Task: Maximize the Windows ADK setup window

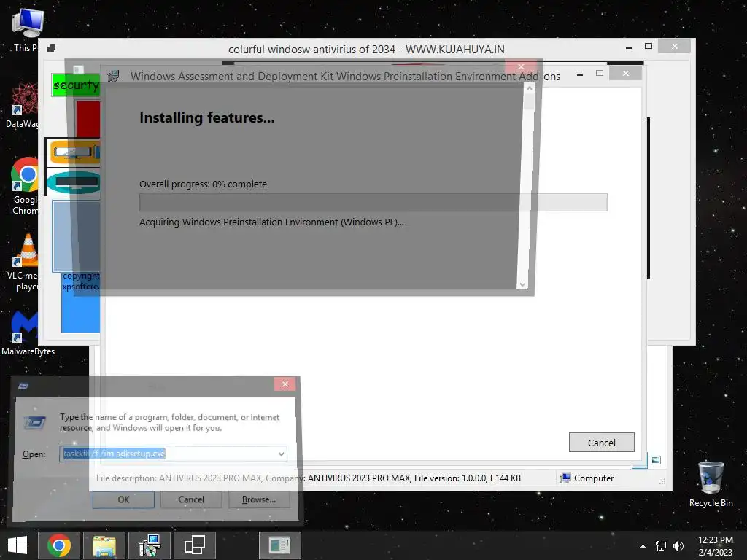Action: tap(600, 74)
